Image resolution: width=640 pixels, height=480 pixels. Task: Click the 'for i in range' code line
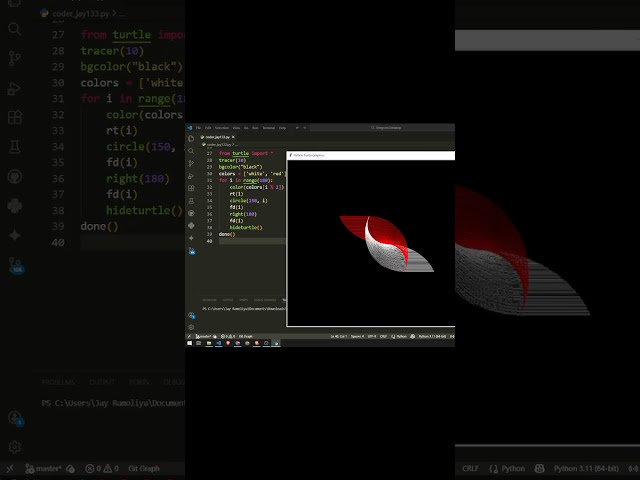245,180
